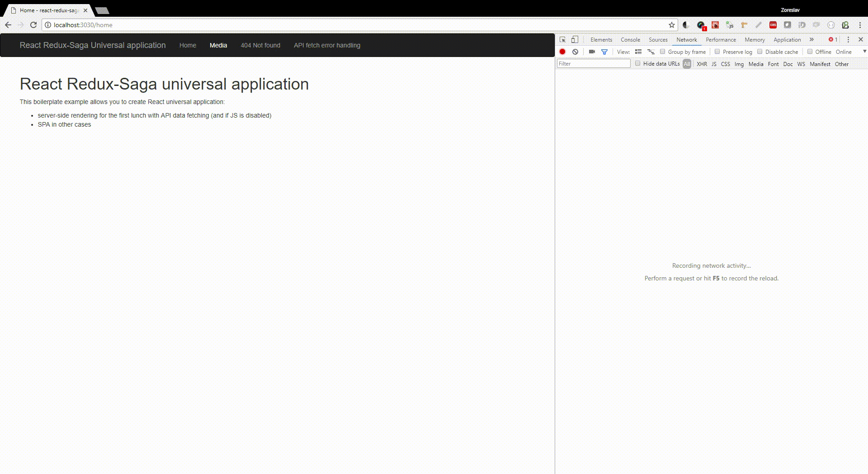The width and height of the screenshot is (868, 474).
Task: Open the DevTools error count badge
Action: pyautogui.click(x=833, y=40)
